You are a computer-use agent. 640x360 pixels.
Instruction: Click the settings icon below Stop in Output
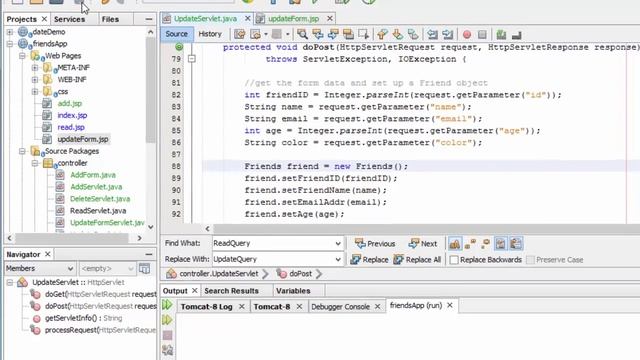[x=167, y=350]
